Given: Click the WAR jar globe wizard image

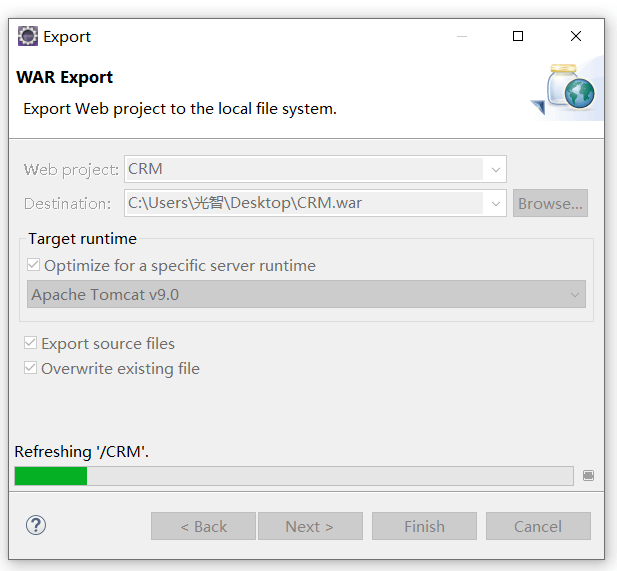Looking at the screenshot, I should [x=567, y=89].
